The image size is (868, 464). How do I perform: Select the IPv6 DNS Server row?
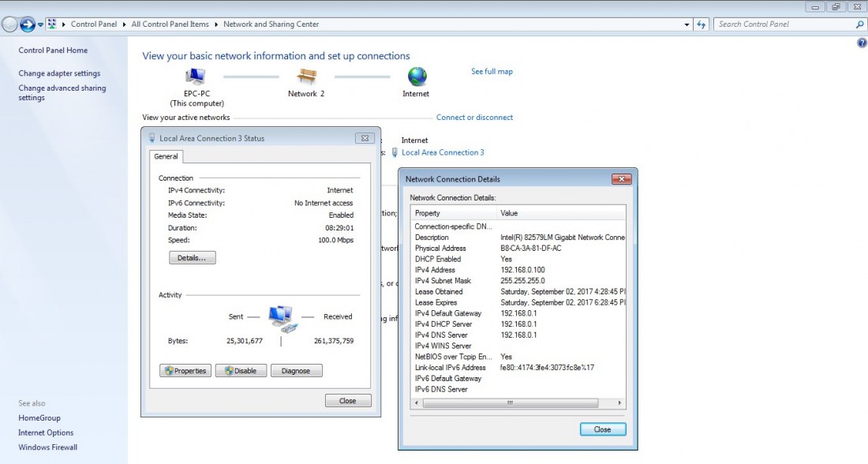pos(519,389)
